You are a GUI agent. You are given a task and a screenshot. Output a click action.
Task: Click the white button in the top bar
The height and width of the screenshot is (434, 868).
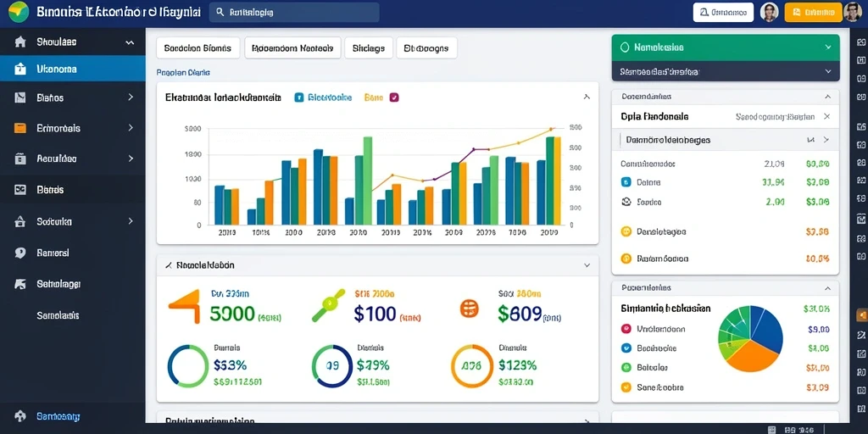tap(723, 12)
